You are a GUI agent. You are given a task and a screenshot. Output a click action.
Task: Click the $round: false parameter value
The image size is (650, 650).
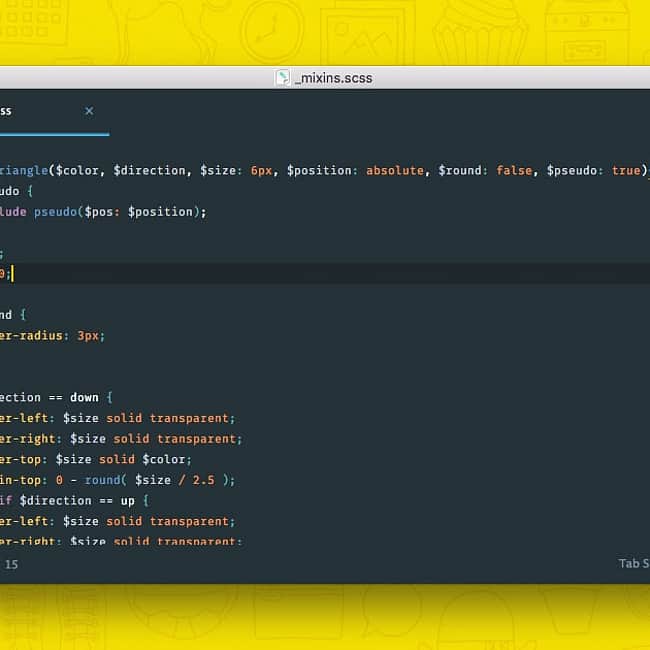point(514,170)
